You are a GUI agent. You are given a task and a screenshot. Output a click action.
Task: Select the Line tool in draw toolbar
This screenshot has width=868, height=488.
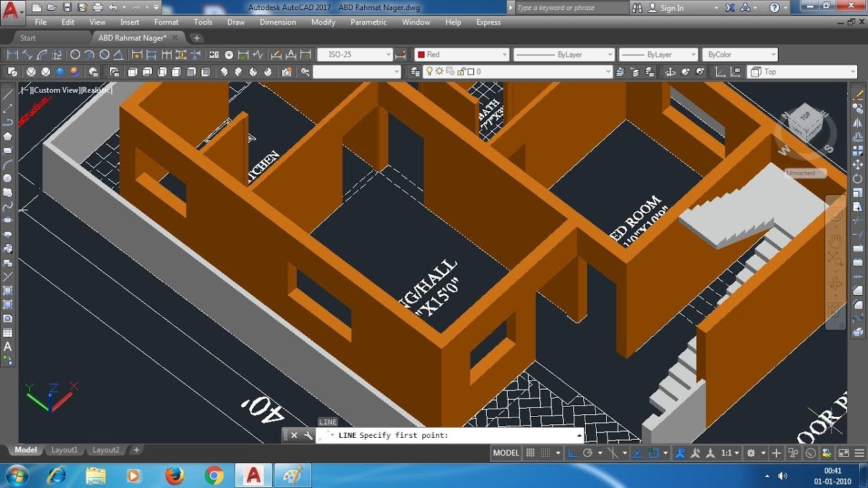point(8,94)
